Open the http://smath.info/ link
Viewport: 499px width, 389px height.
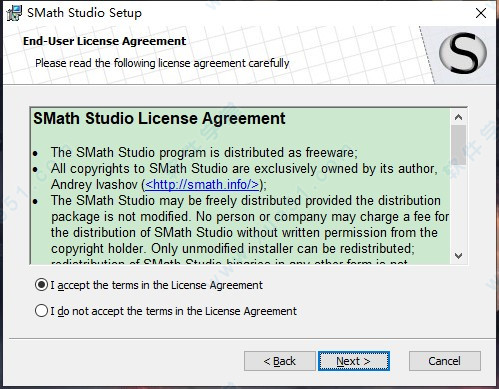[x=202, y=184]
